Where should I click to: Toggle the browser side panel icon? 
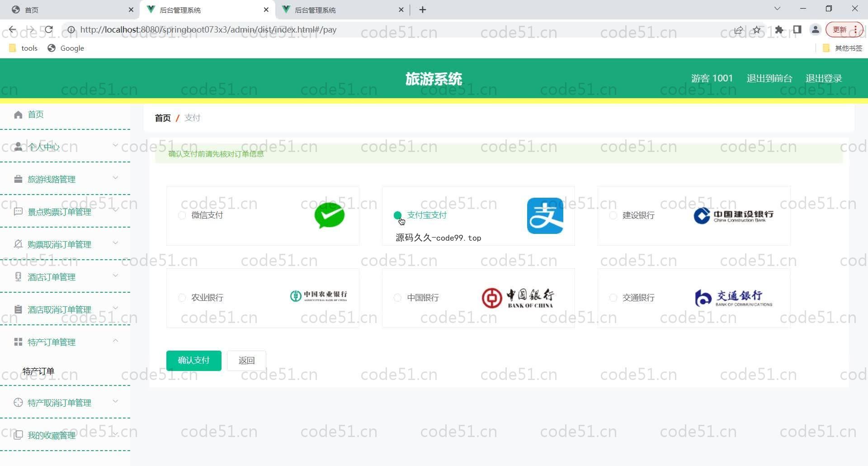tap(797, 30)
